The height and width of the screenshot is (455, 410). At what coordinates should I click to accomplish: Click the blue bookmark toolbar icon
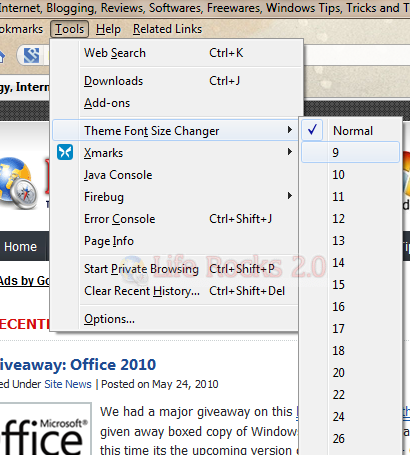31,55
